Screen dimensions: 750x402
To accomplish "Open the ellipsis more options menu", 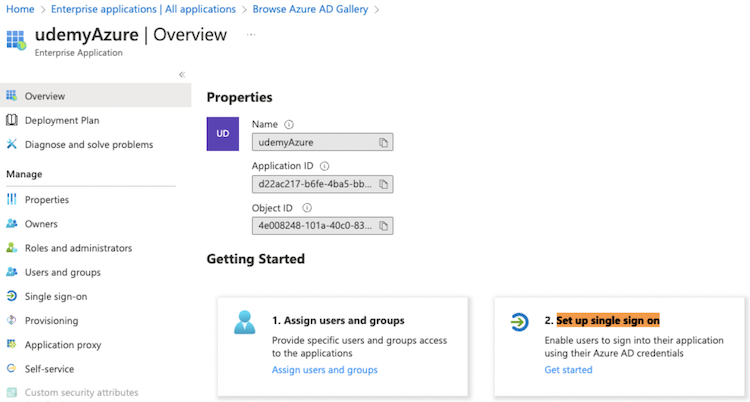I will point(251,34).
